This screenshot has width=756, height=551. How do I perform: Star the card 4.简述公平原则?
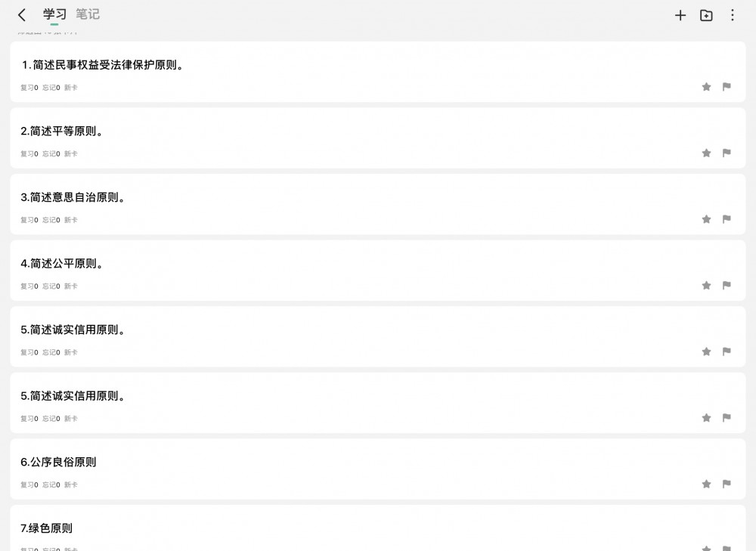706,286
